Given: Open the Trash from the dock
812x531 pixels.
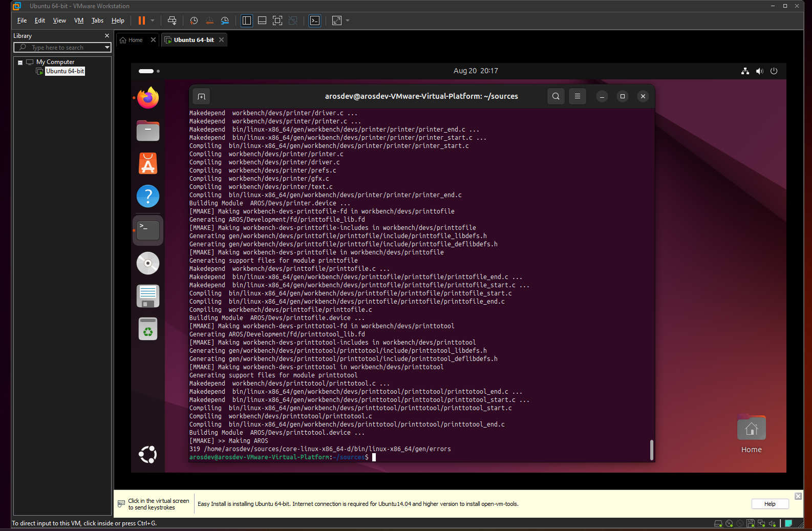Looking at the screenshot, I should (148, 329).
